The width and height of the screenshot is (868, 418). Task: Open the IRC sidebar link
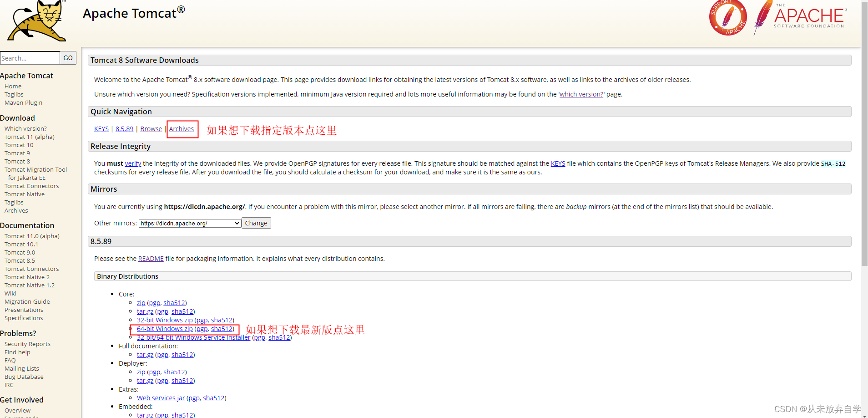click(x=9, y=385)
